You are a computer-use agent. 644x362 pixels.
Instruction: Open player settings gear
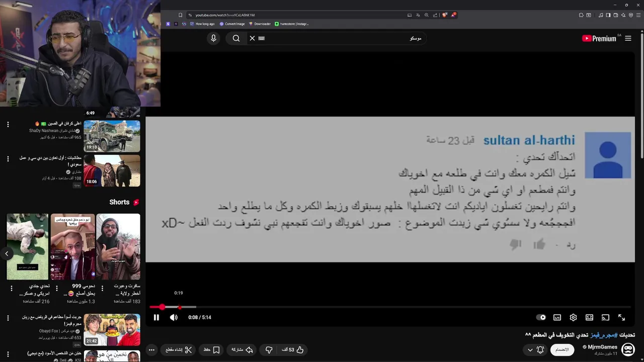tap(573, 317)
